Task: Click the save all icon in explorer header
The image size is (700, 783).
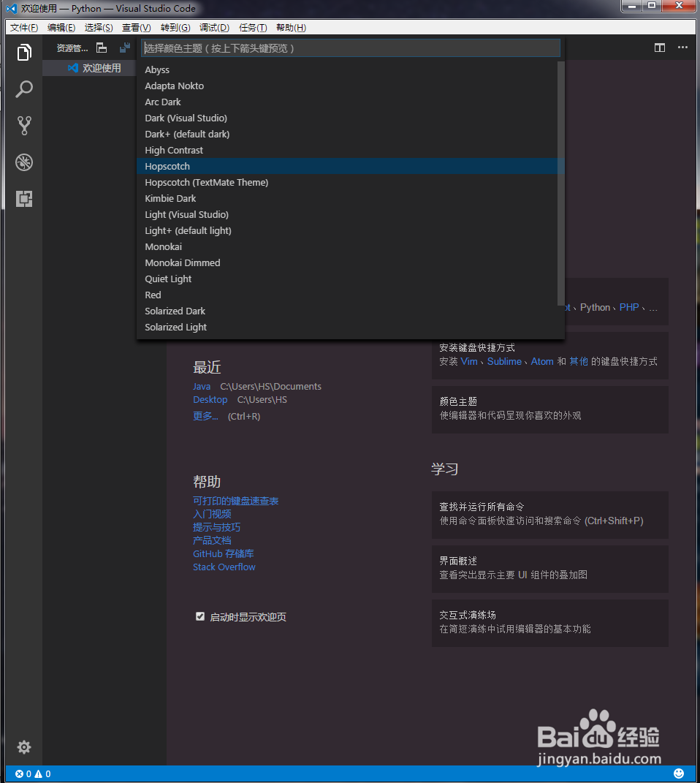Action: point(125,48)
